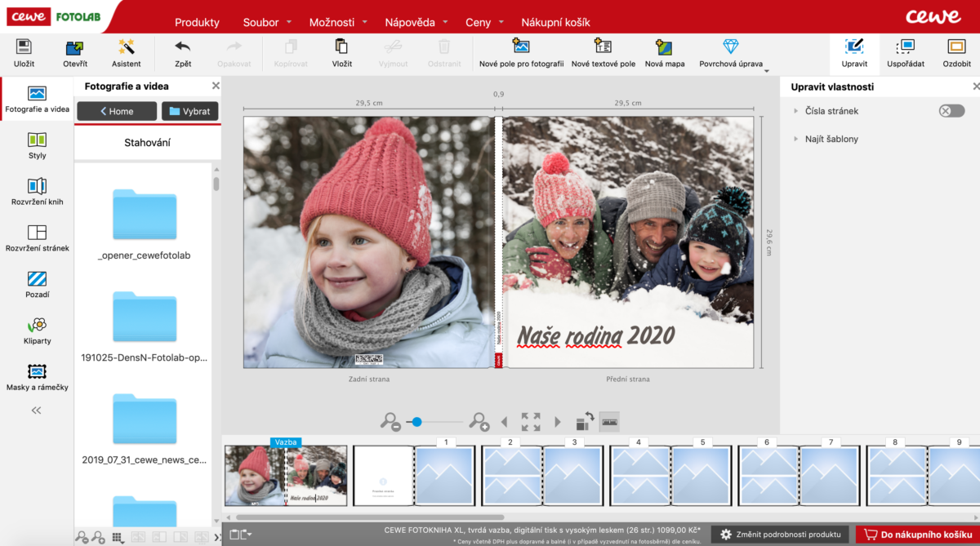
Task: Select the Vazba cover thumbnail
Action: (x=286, y=476)
